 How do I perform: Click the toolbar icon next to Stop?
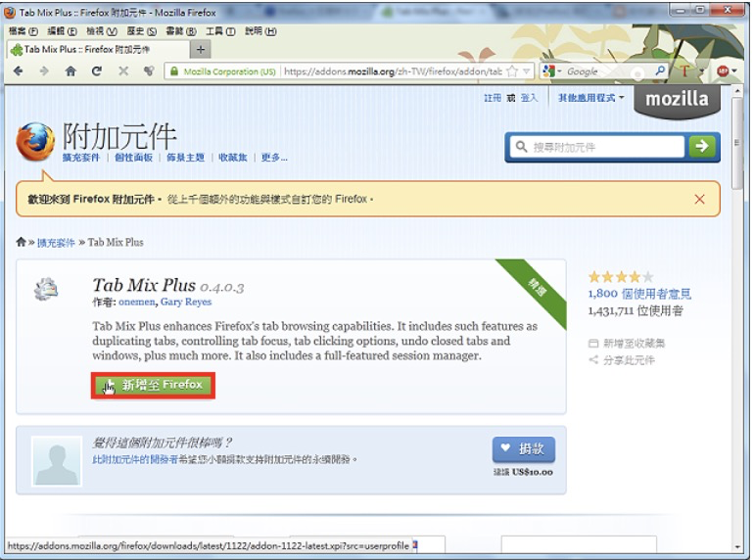click(x=149, y=71)
